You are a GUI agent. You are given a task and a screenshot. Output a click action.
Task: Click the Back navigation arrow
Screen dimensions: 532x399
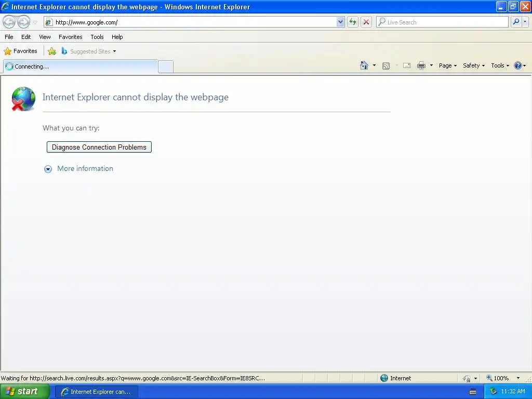click(9, 22)
